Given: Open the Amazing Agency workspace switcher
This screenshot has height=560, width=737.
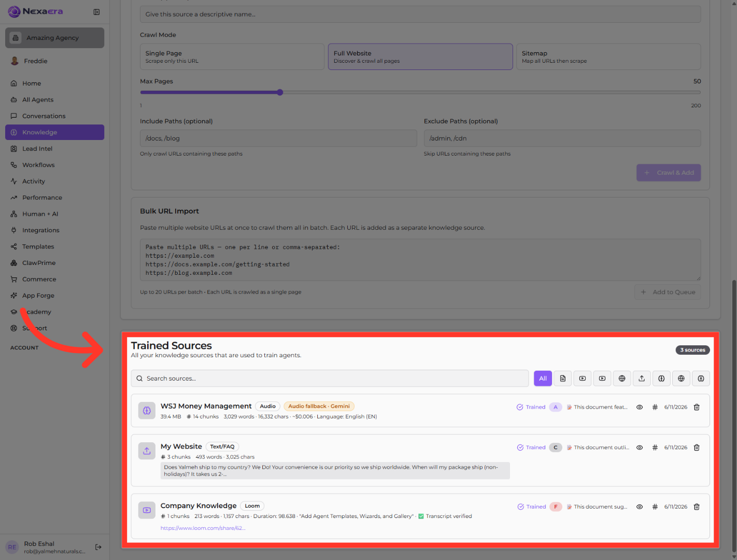Looking at the screenshot, I should coord(55,38).
